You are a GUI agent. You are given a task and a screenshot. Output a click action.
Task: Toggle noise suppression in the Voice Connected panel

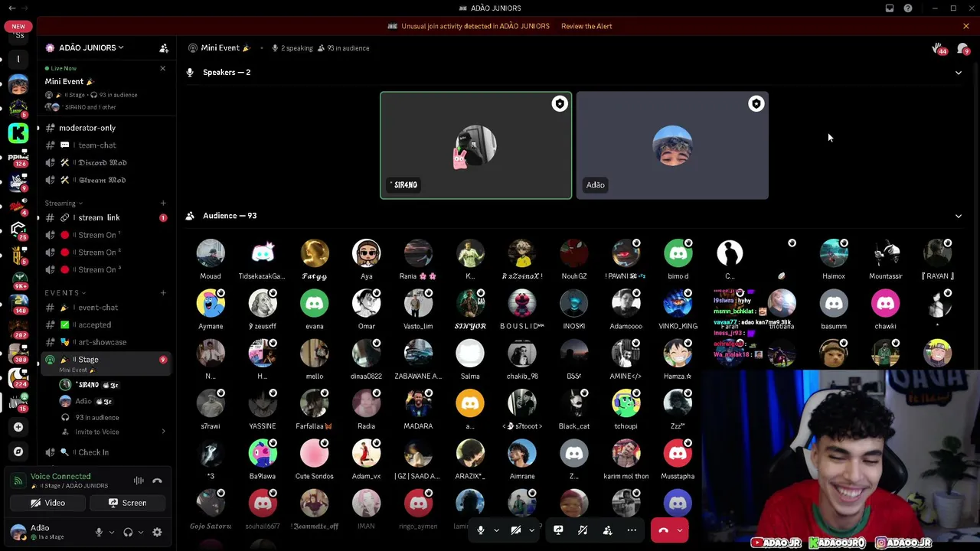pos(139,481)
